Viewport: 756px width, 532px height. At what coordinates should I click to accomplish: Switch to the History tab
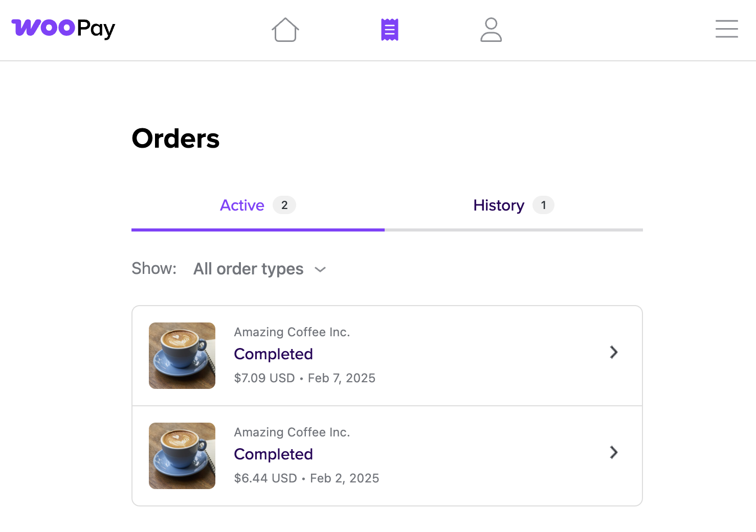coord(498,205)
